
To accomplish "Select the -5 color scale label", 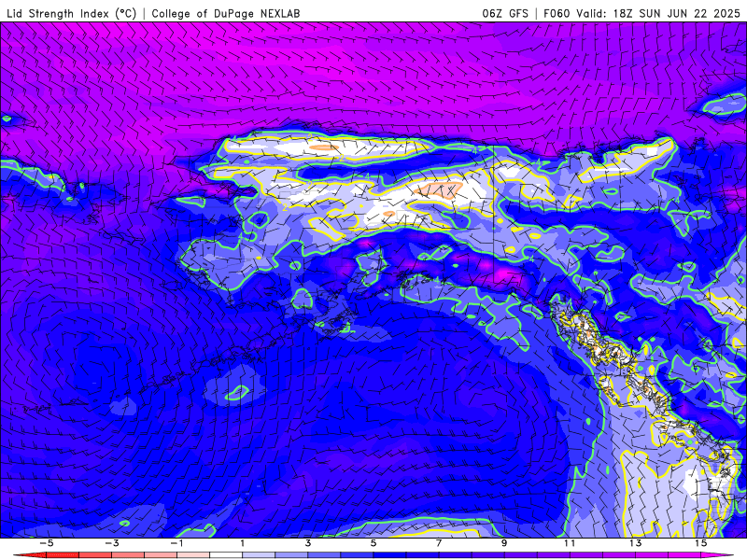I will 46,543.
